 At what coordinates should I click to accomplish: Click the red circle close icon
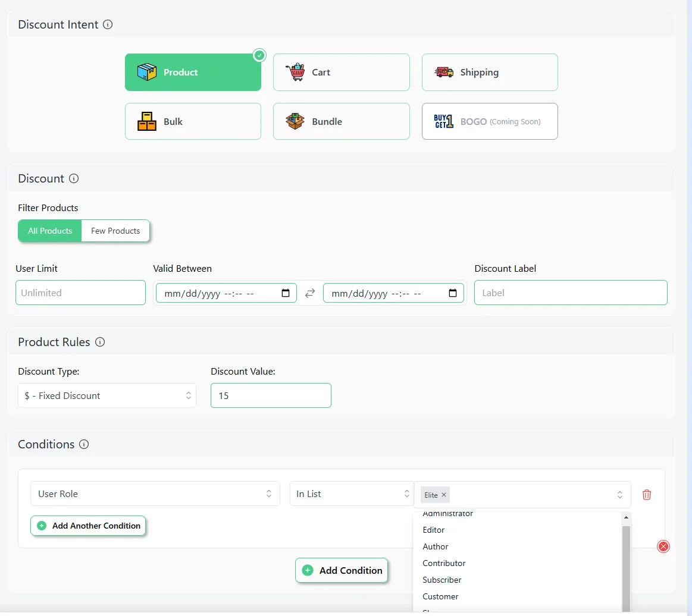tap(663, 547)
